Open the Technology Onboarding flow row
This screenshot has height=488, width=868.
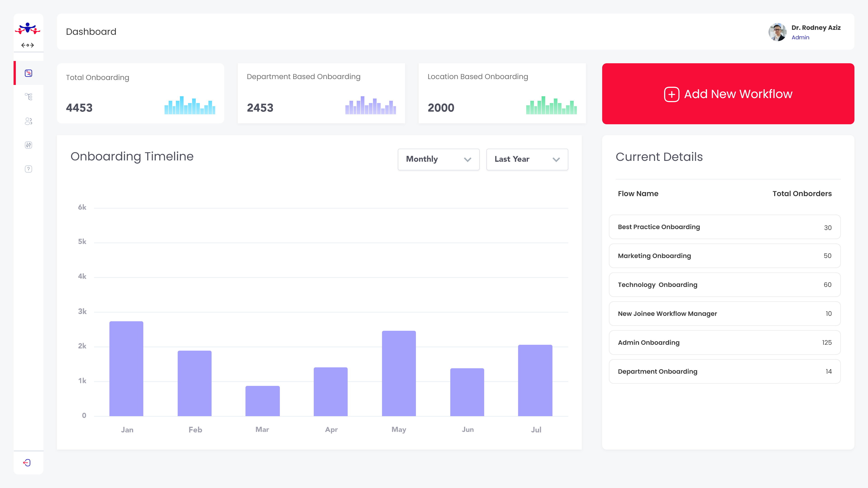pos(724,285)
